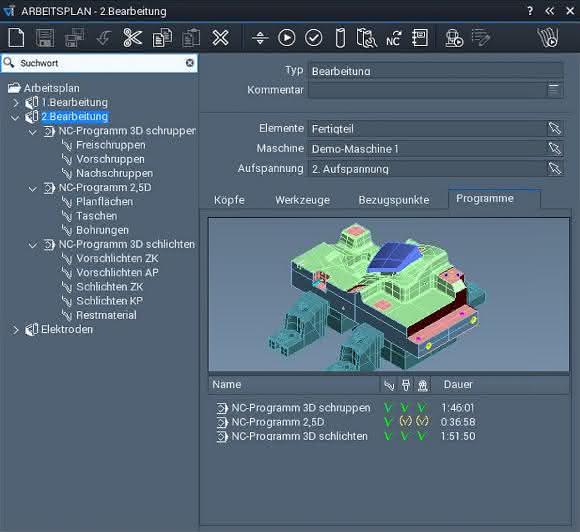Expand the Elektroden tree node
580x532 pixels.
16,330
